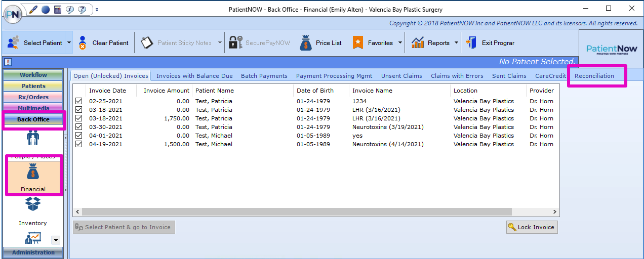Sort by Invoice Amount column header

click(165, 91)
